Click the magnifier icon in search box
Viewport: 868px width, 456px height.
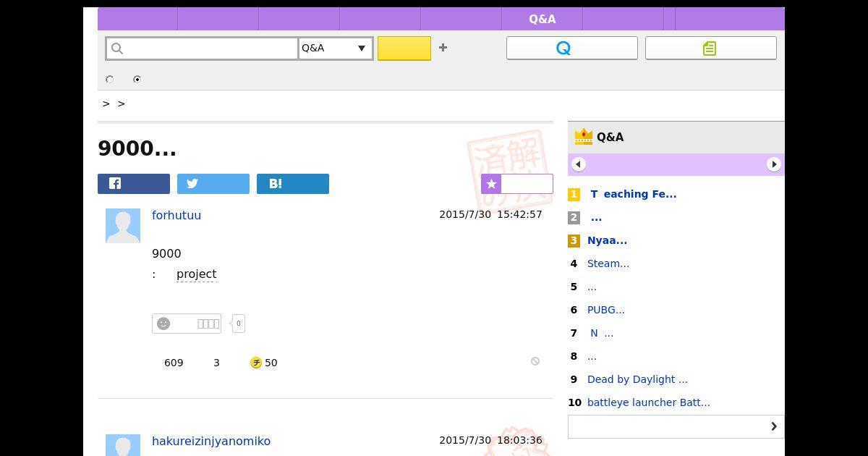(117, 48)
